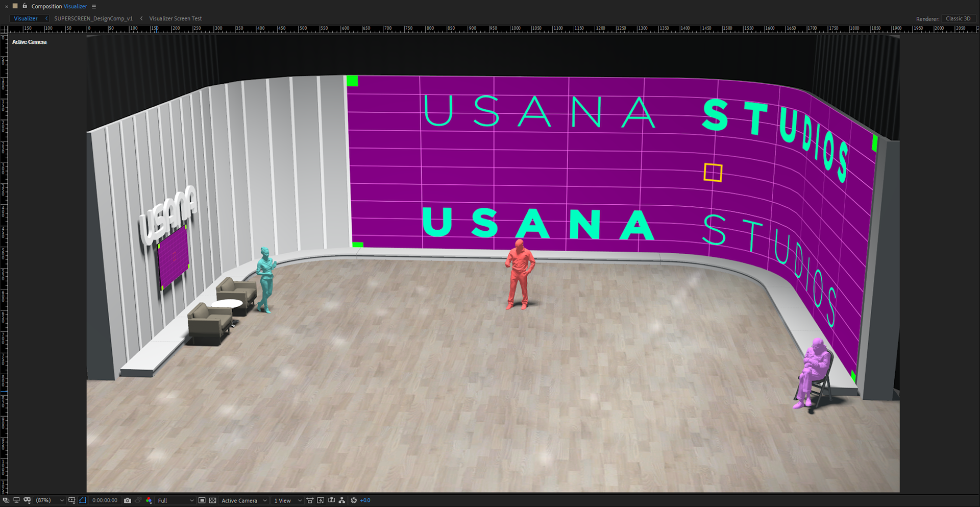Open the Classic 3D renderer dropdown
Image resolution: width=980 pixels, height=507 pixels.
coord(958,18)
